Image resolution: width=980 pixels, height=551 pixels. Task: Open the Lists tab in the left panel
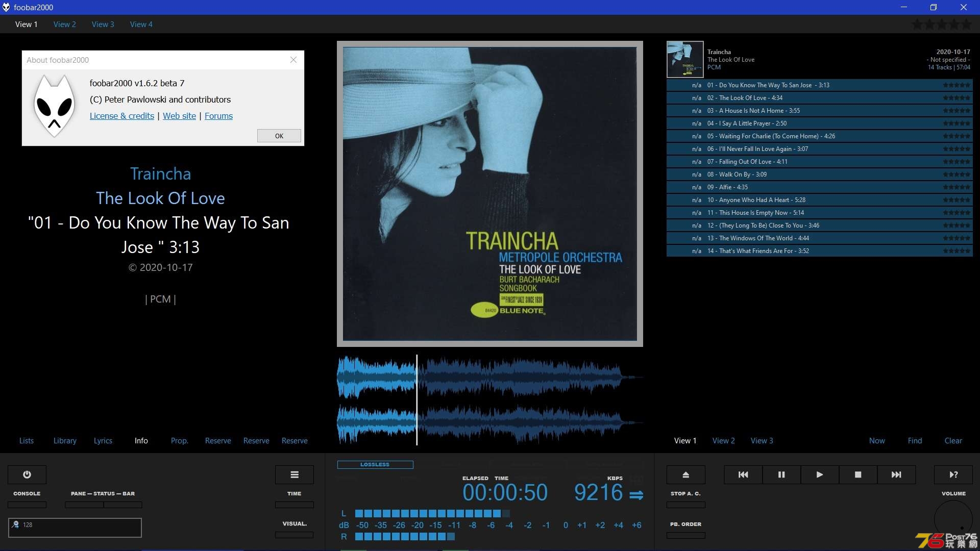click(27, 440)
